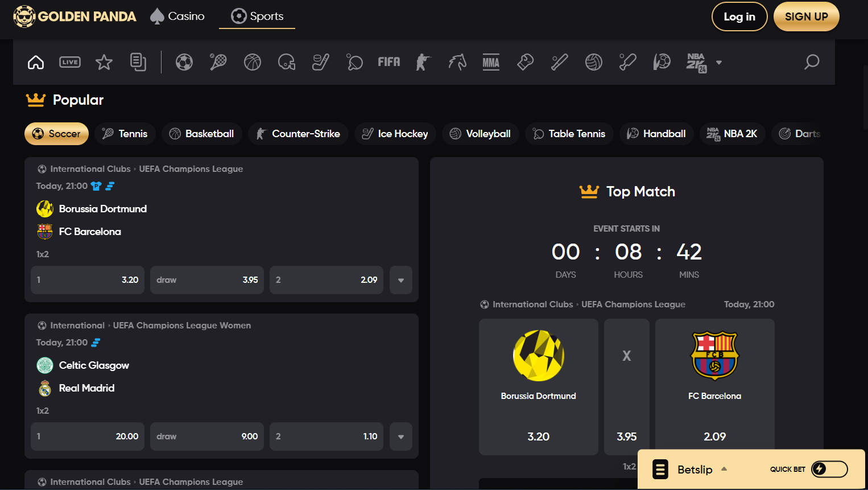Switch to the Sports tab

[257, 17]
